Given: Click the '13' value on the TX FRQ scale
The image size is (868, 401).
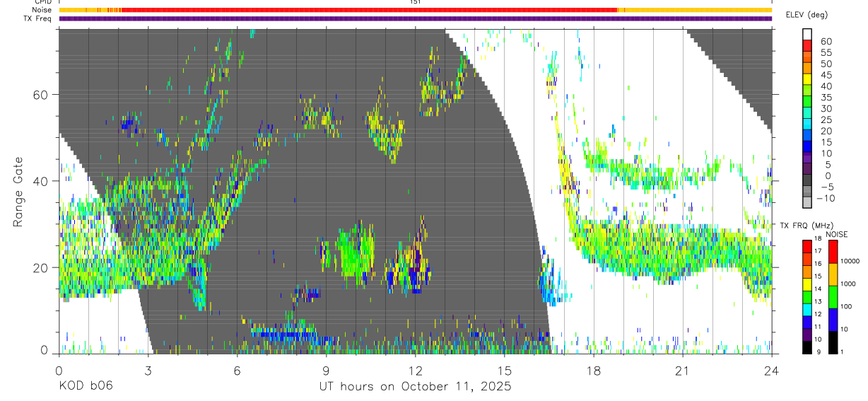Looking at the screenshot, I should (x=819, y=301).
